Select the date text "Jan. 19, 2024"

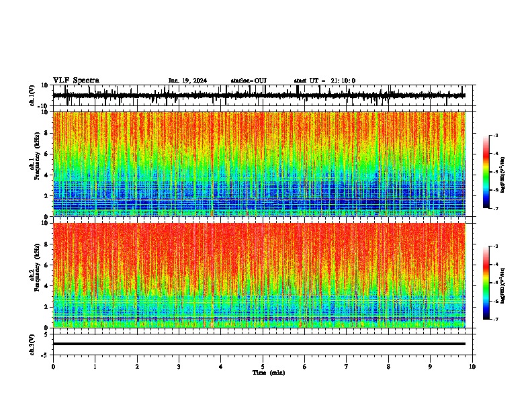coord(187,81)
